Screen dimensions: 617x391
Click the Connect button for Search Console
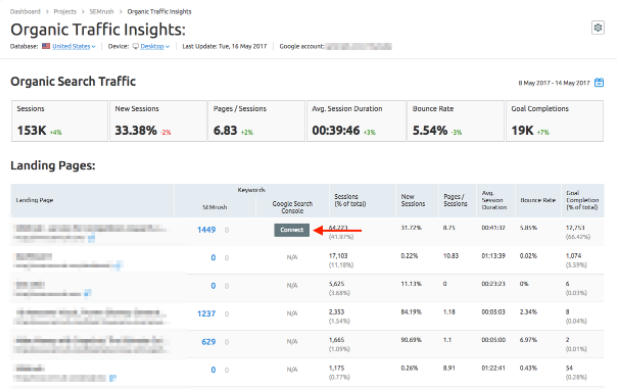tap(292, 230)
